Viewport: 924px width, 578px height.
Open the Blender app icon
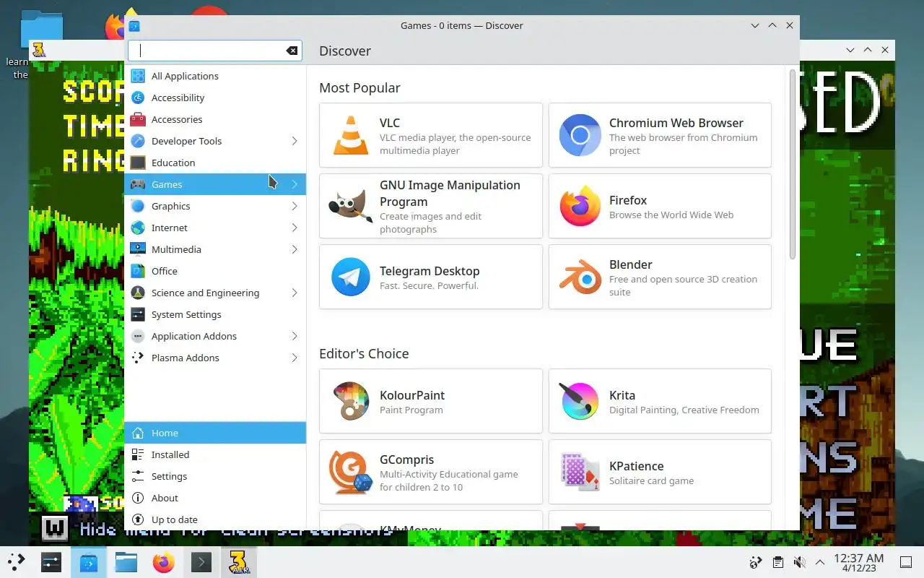pyautogui.click(x=580, y=277)
